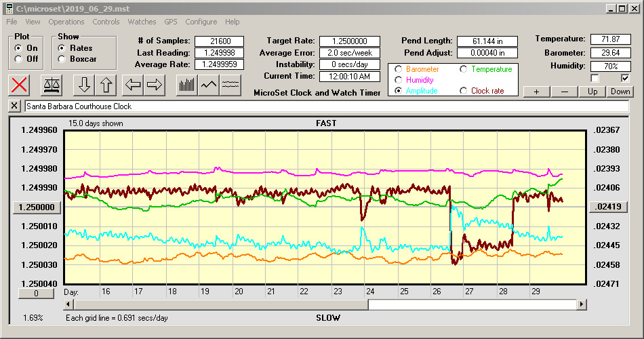The height and width of the screenshot is (339, 644).
Task: Click the 1.250000 left axis button
Action: click(37, 207)
